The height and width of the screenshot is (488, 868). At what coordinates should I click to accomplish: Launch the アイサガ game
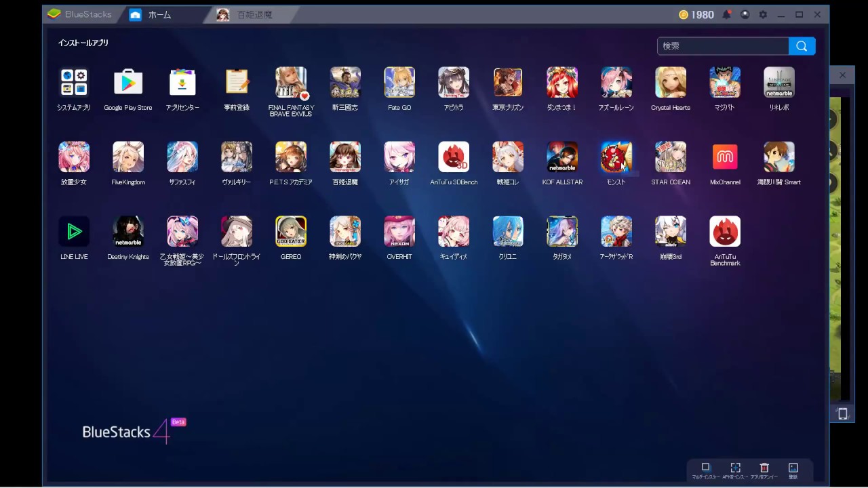click(399, 157)
